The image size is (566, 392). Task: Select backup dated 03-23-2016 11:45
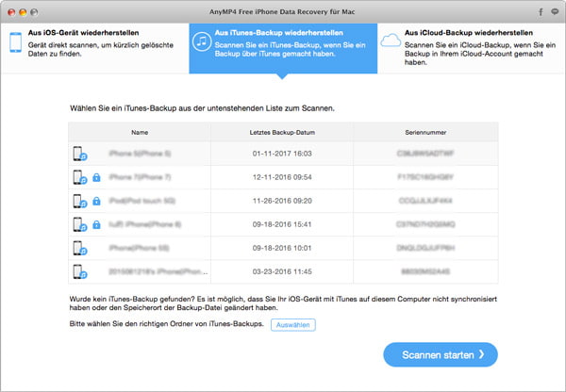pyautogui.click(x=282, y=271)
